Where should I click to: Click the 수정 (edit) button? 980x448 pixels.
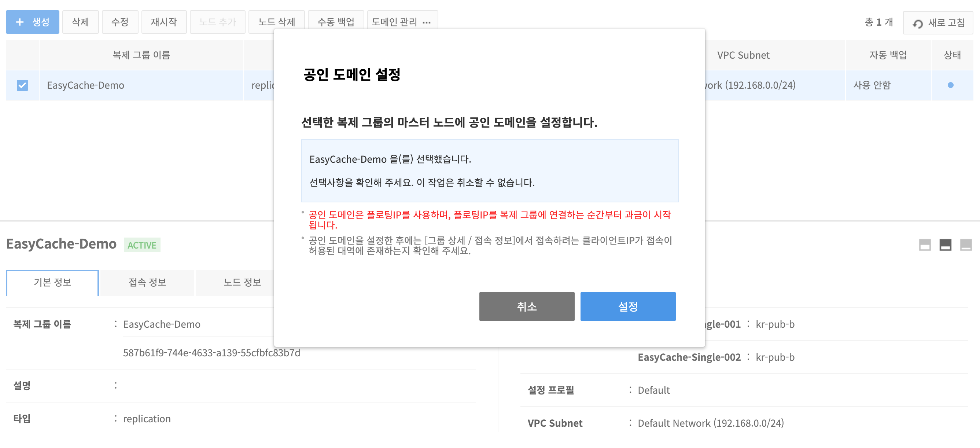120,22
